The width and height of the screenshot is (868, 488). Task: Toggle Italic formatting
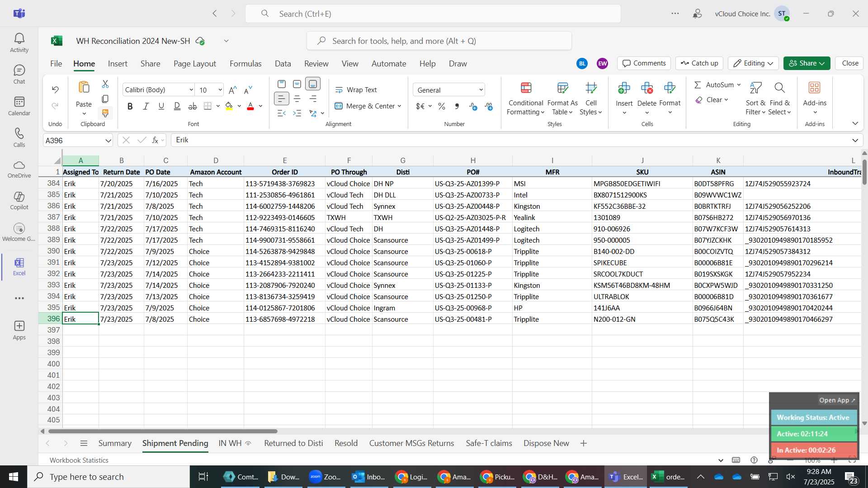146,106
